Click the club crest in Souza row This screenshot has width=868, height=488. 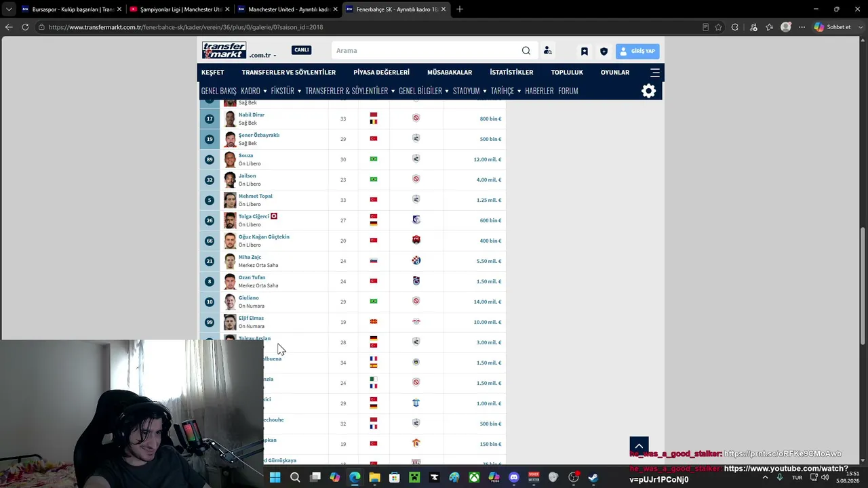[x=416, y=159]
